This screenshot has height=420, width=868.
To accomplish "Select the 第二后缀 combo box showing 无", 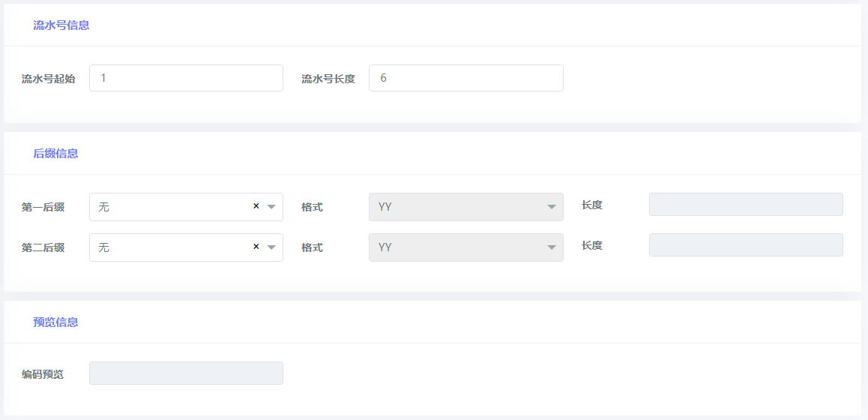I will click(186, 247).
